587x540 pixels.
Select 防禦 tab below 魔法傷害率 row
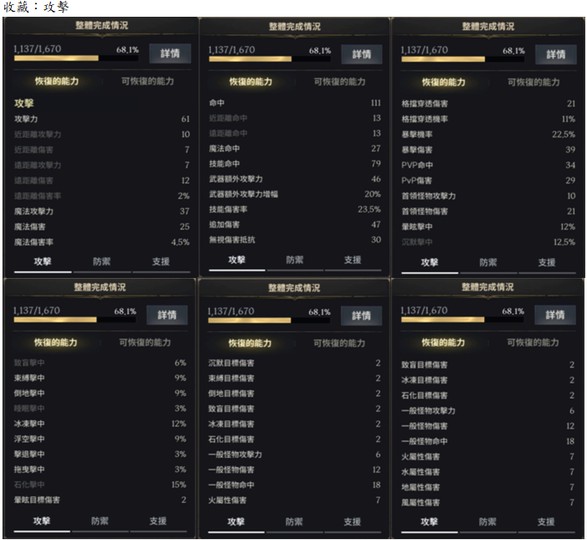tap(102, 261)
